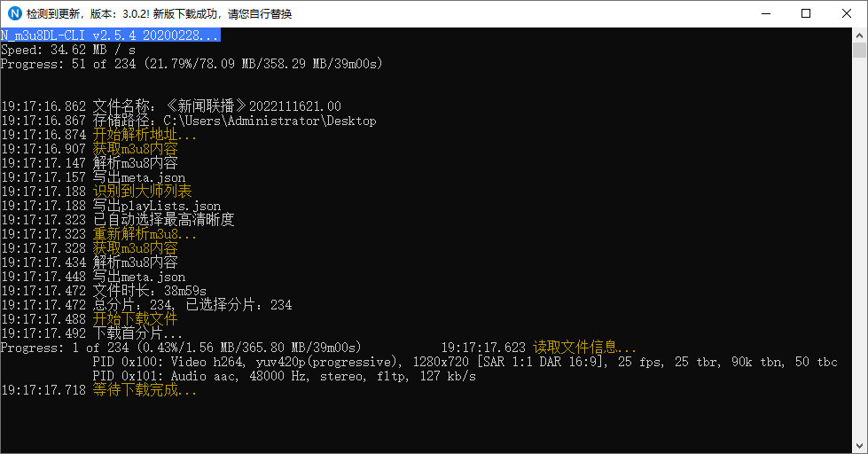Viewport: 868px width, 454px height.
Task: Click the yellow 开始下载文件 text
Action: (x=135, y=319)
